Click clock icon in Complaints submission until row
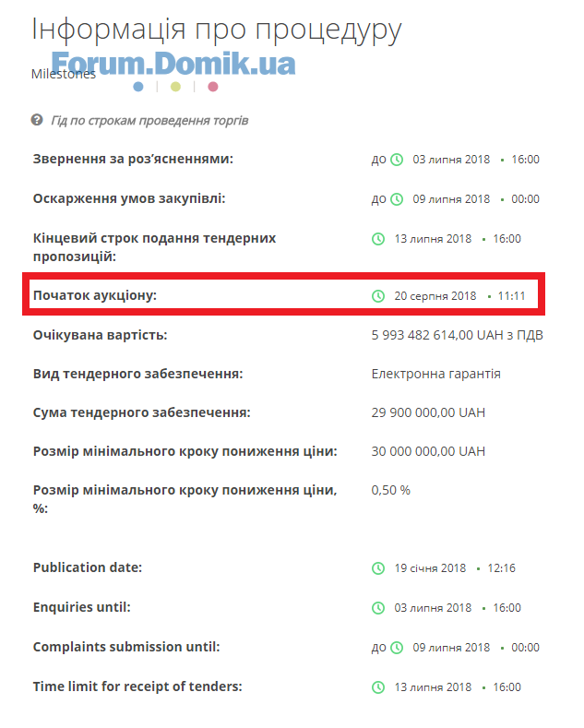Viewport: 584px width, 728px height. coord(397,648)
